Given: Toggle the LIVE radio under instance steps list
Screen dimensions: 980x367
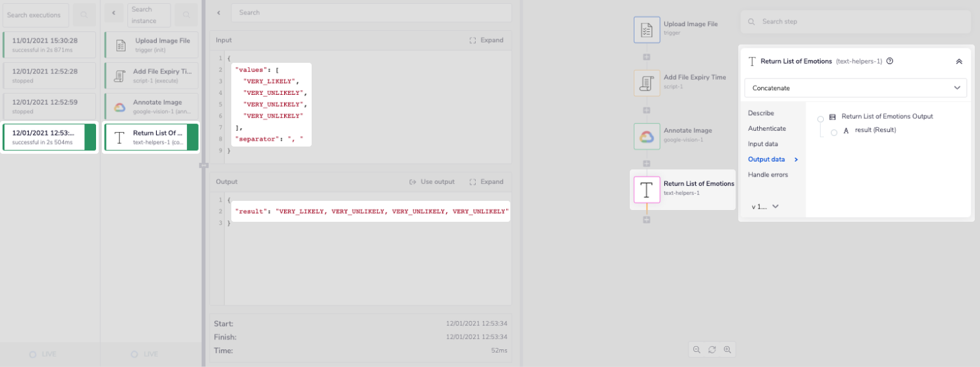Looking at the screenshot, I should [134, 354].
